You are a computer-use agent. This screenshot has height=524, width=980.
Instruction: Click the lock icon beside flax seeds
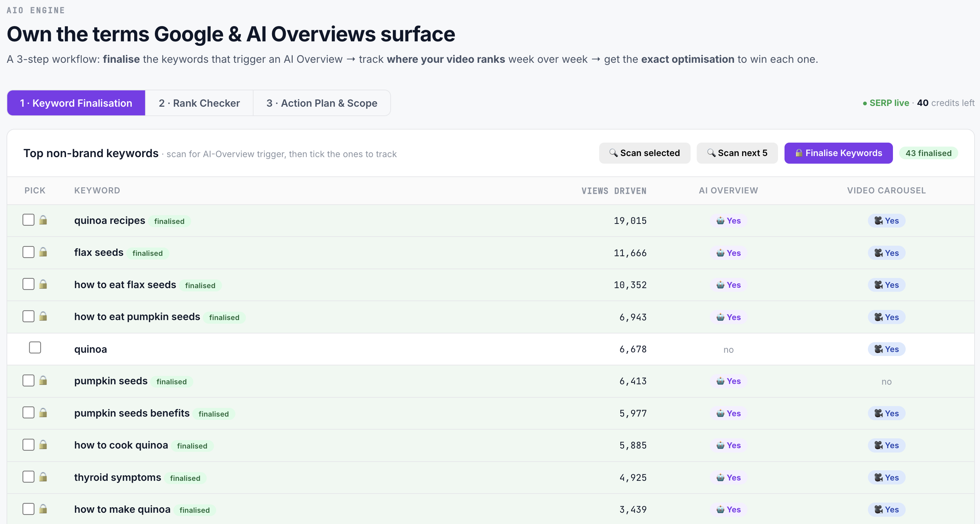(43, 252)
